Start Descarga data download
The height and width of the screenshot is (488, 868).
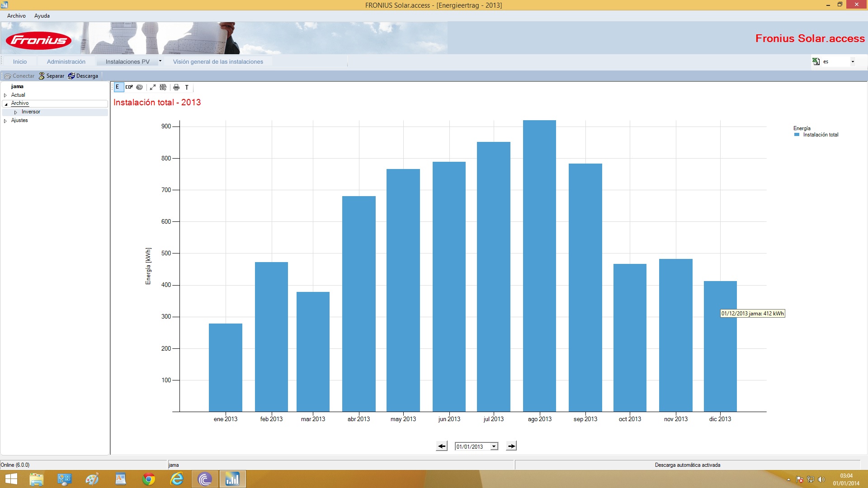tap(83, 76)
